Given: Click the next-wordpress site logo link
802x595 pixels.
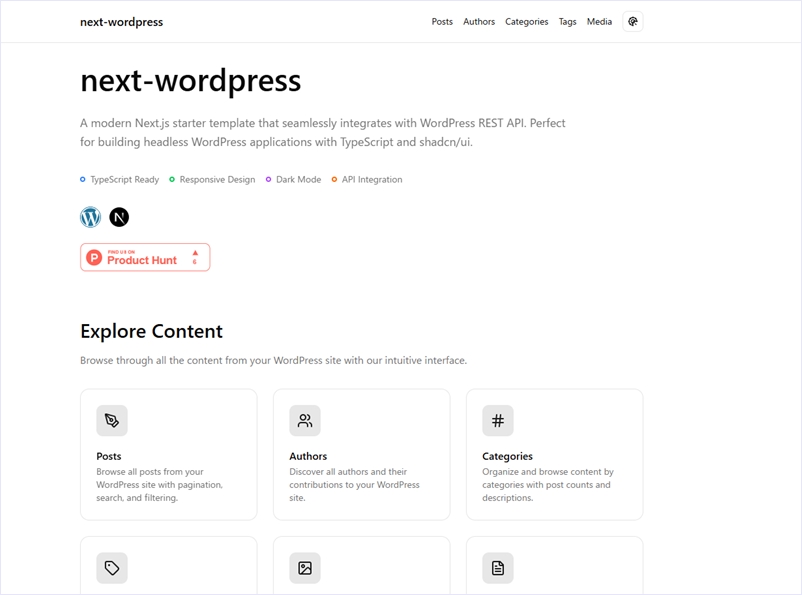Looking at the screenshot, I should [x=121, y=22].
